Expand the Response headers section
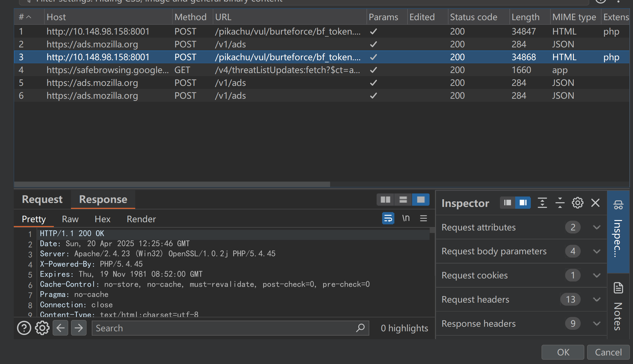The image size is (633, 364). (597, 323)
